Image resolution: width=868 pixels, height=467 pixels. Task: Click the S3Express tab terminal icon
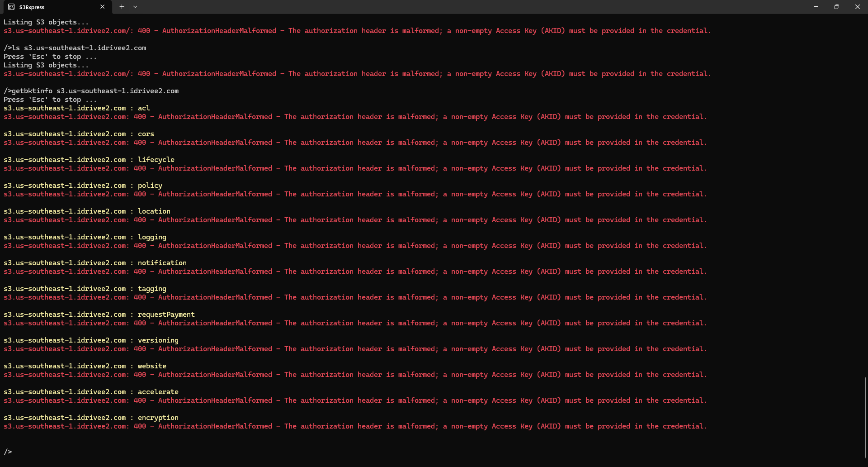point(11,7)
